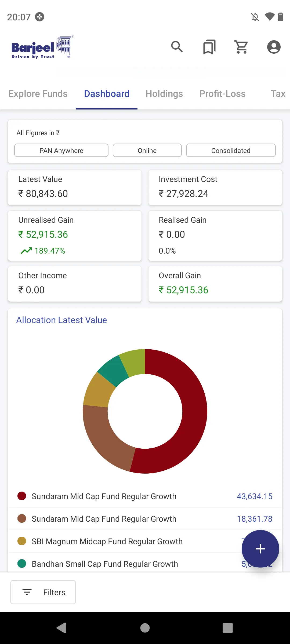This screenshot has width=290, height=644.
Task: Select the Online option
Action: [147, 151]
